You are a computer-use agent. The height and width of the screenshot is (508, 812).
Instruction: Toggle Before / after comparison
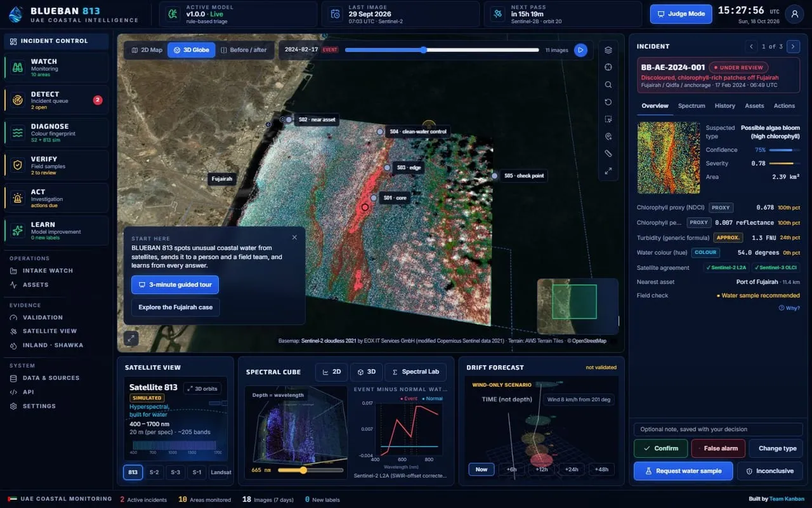244,50
